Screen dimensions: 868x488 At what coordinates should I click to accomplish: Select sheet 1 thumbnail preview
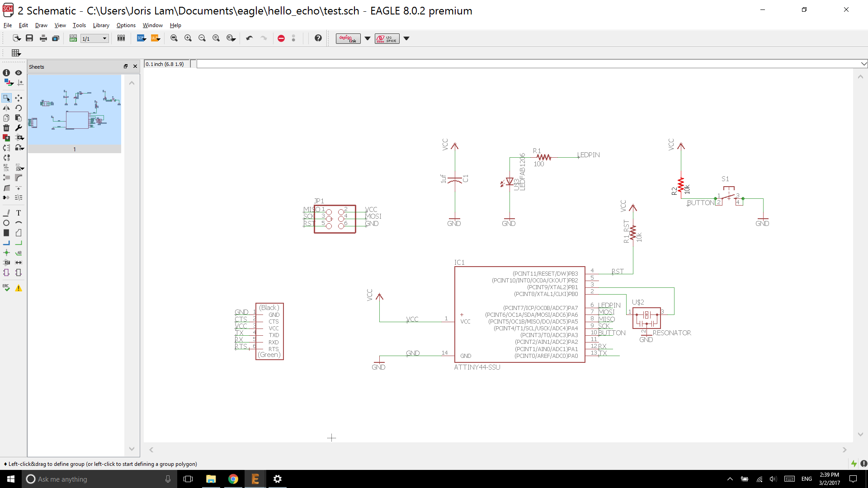click(x=74, y=111)
